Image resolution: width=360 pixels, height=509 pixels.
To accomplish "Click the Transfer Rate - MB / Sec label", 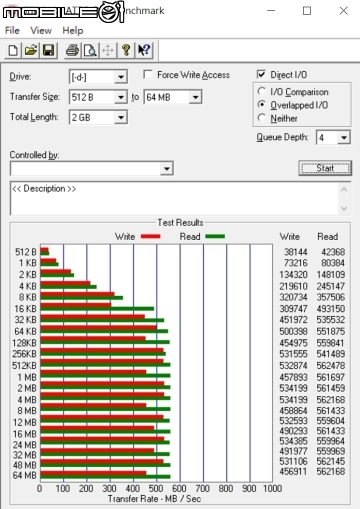I will (154, 499).
